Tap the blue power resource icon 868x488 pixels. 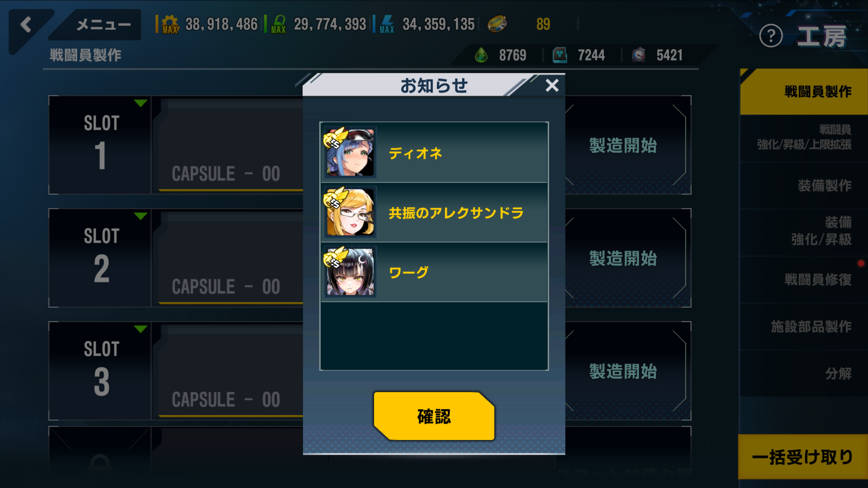coord(387,24)
